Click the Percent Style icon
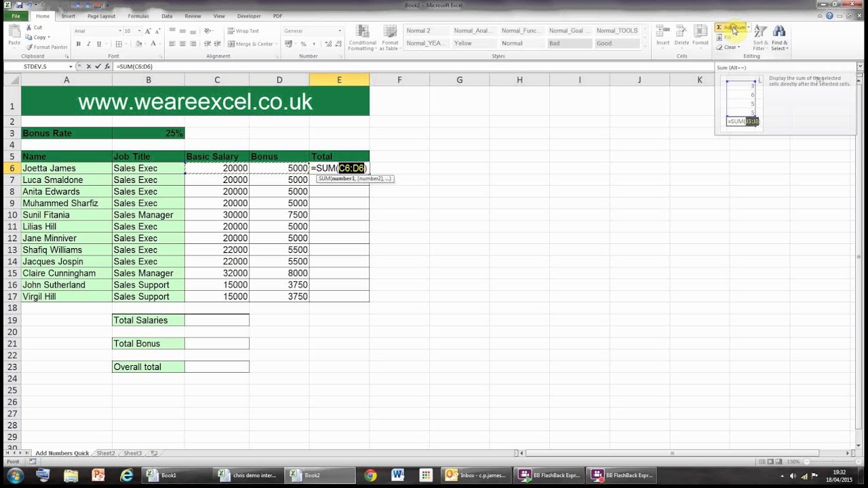The height and width of the screenshot is (488, 868). tap(303, 44)
